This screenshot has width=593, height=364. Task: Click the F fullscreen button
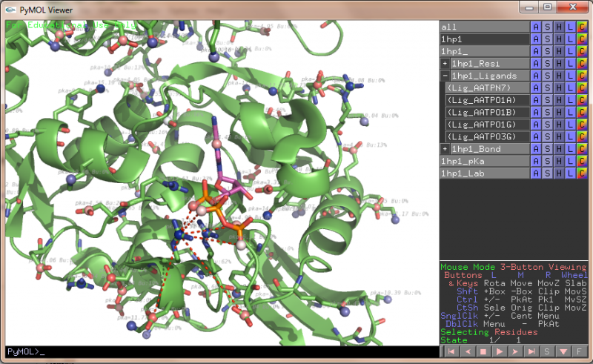580,351
